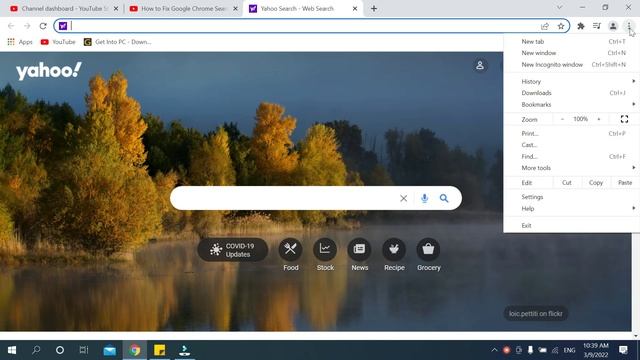Open the tab search chevron

pos(560,7)
